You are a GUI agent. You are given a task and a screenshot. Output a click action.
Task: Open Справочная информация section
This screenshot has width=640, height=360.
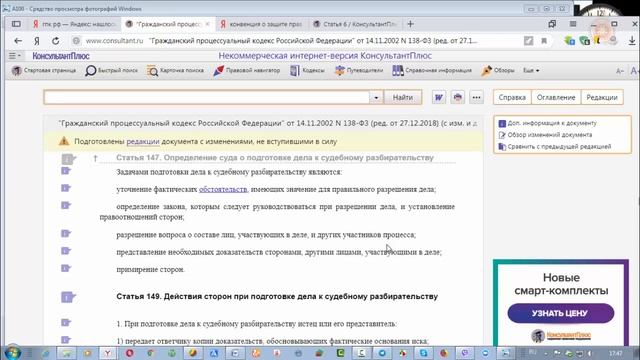tap(432, 71)
